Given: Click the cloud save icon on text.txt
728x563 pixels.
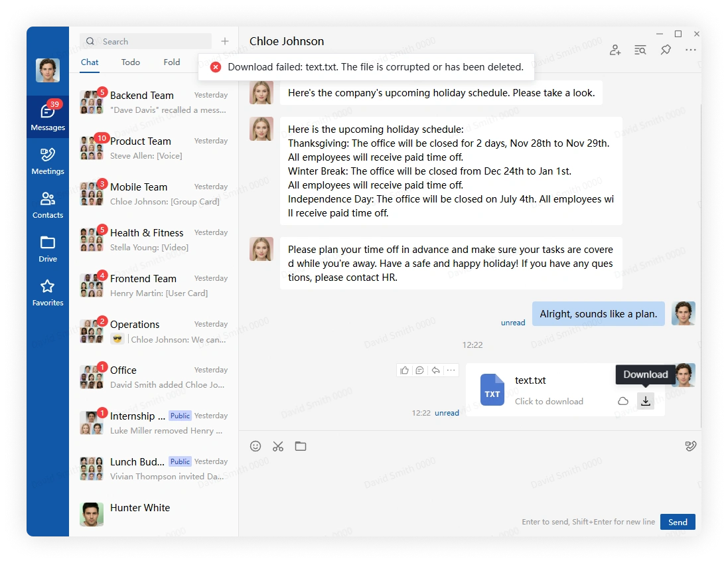Looking at the screenshot, I should (x=623, y=401).
